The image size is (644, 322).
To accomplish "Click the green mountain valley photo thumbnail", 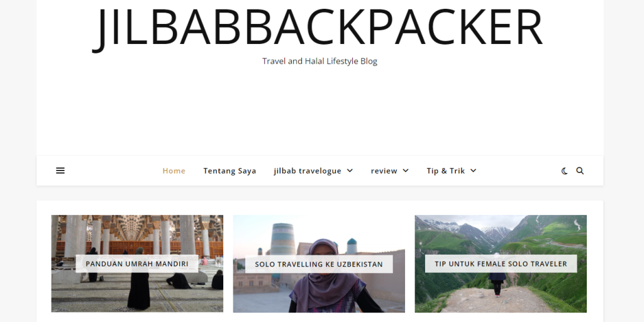I will 501,264.
